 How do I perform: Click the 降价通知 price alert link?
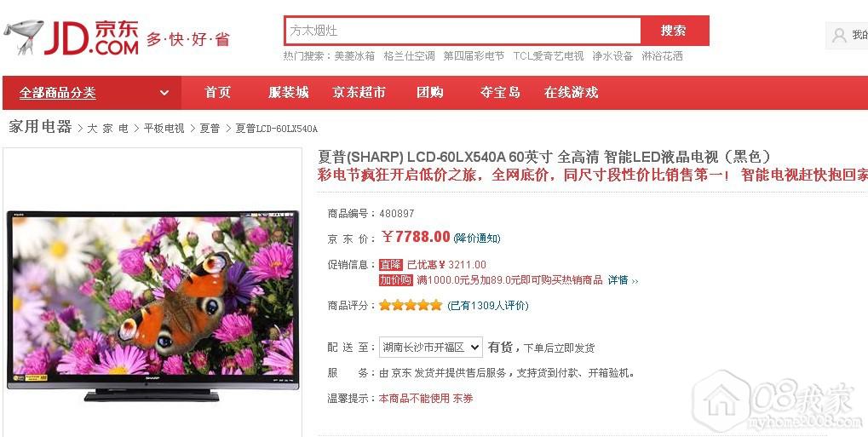pyautogui.click(x=477, y=239)
